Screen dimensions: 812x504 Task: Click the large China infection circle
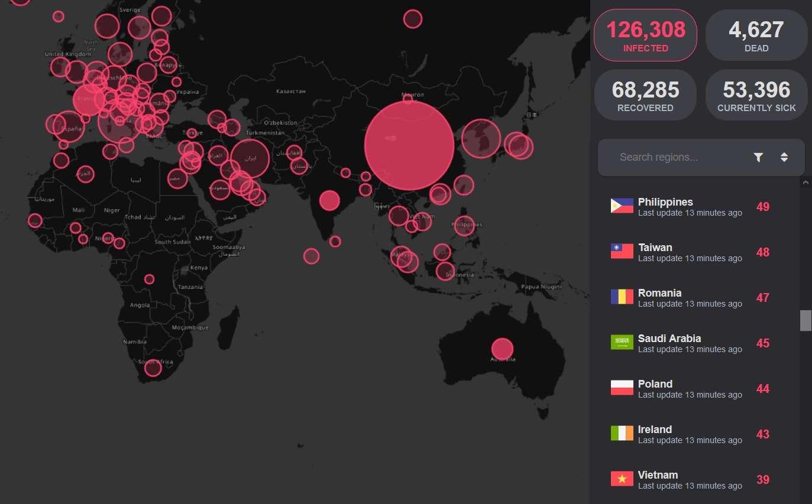[x=409, y=145]
